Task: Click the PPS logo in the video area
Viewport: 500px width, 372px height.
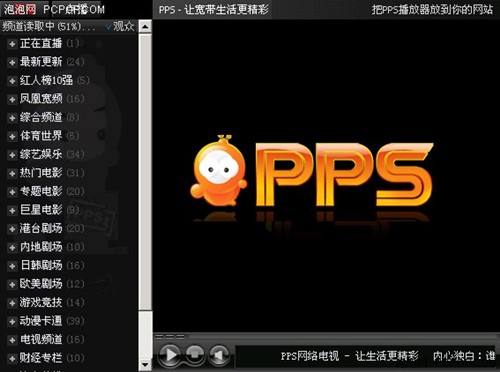Action: (311, 171)
